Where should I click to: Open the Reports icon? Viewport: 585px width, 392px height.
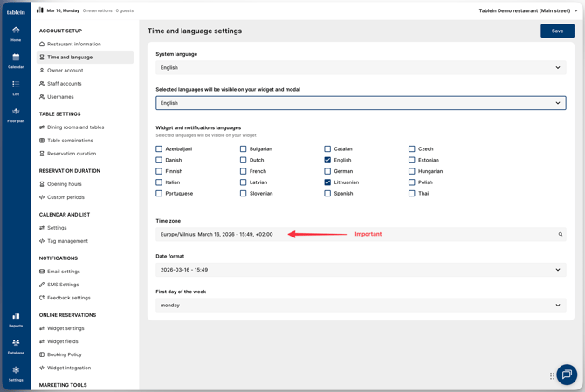(16, 320)
